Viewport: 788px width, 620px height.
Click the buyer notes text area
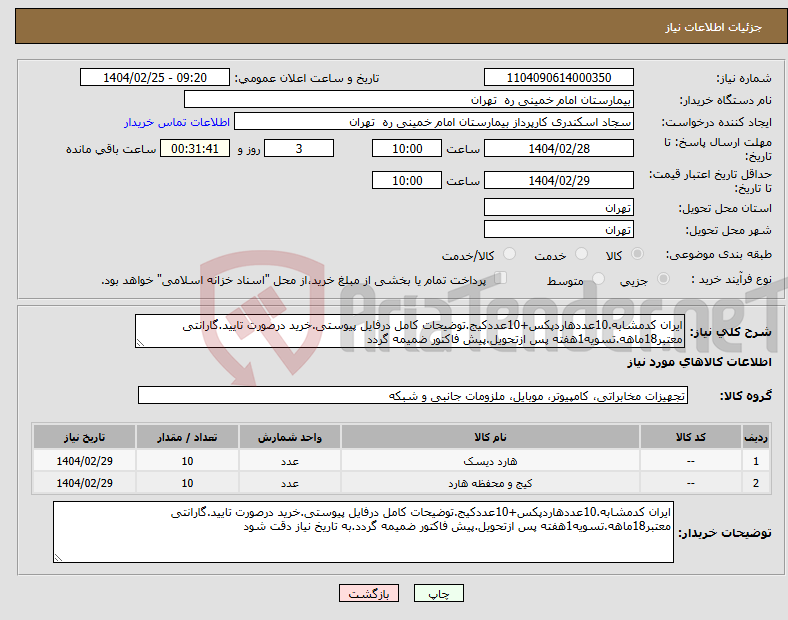click(x=363, y=532)
